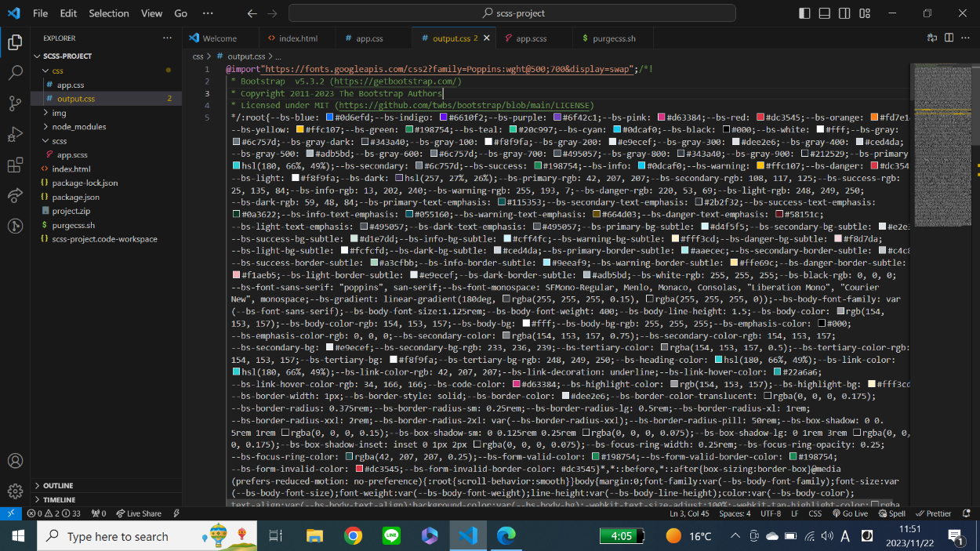Open the Run and Debug view
The image size is (980, 551).
click(15, 135)
